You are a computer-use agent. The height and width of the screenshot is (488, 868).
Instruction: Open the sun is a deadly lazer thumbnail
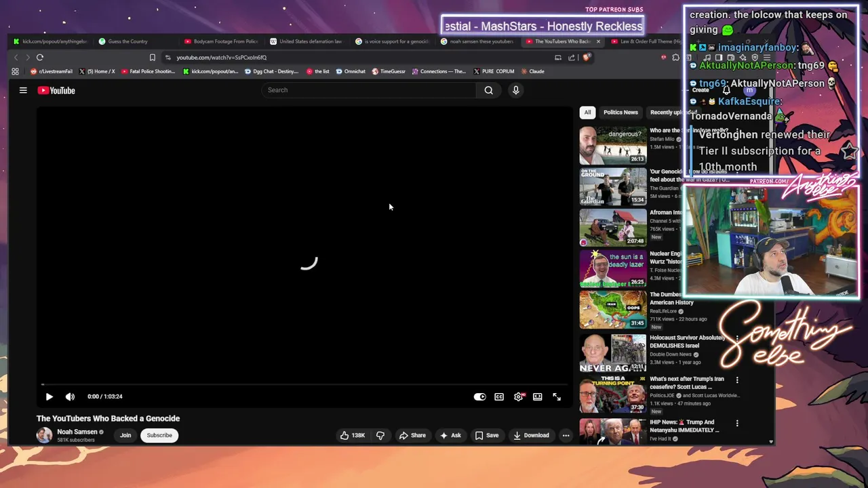tap(613, 268)
